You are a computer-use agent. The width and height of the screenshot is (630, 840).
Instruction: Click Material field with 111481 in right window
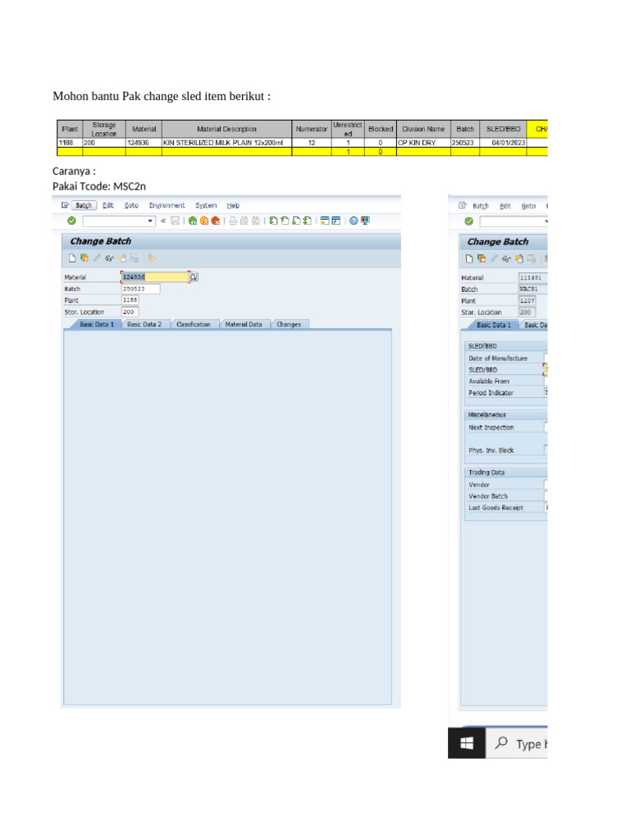tap(533, 277)
